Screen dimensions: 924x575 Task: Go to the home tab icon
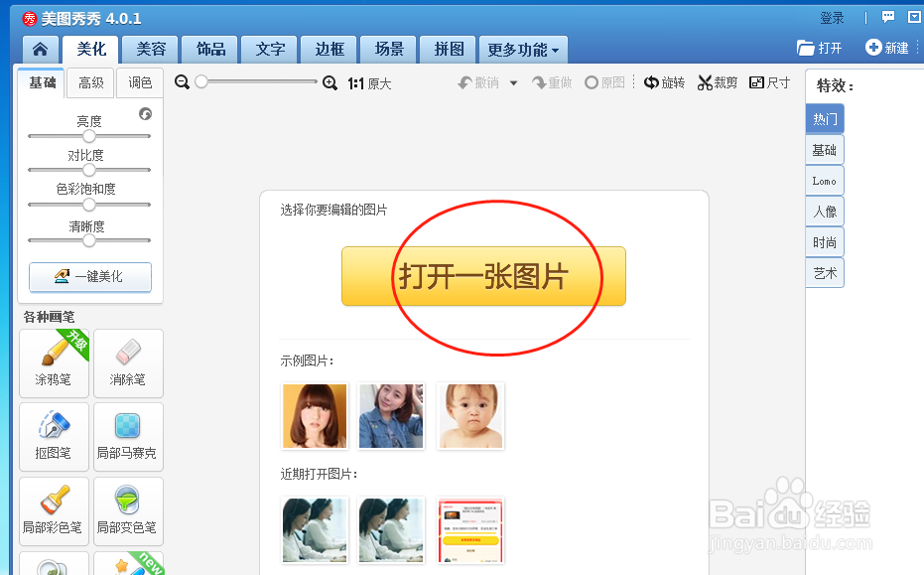coord(40,50)
